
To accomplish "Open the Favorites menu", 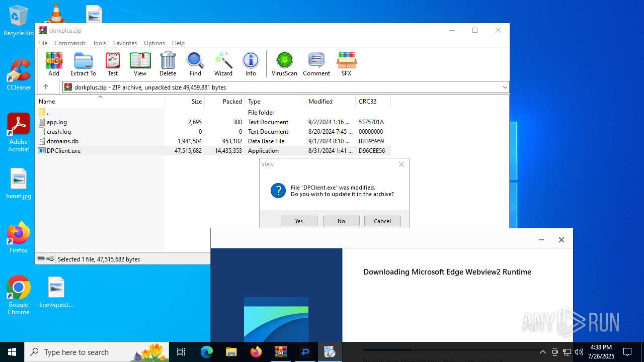I will 125,43.
